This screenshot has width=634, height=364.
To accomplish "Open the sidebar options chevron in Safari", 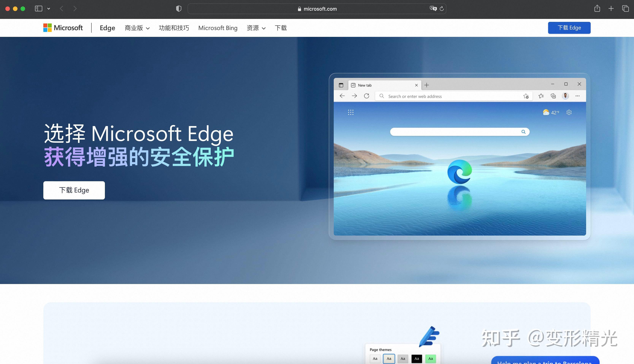I will (49, 9).
